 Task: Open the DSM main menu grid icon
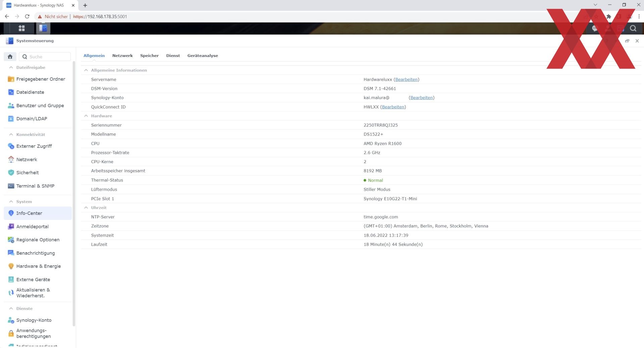(21, 28)
